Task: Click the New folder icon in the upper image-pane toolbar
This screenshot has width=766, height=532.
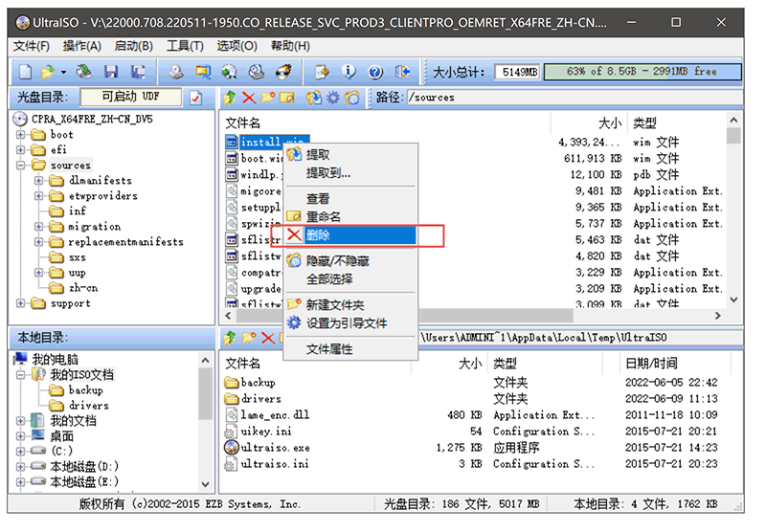Action: point(268,98)
